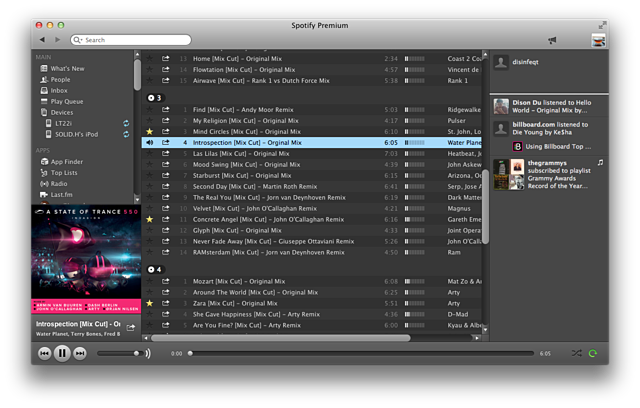Sync the LT22i device with its refresh icon
The height and width of the screenshot is (408, 640).
[x=126, y=123]
